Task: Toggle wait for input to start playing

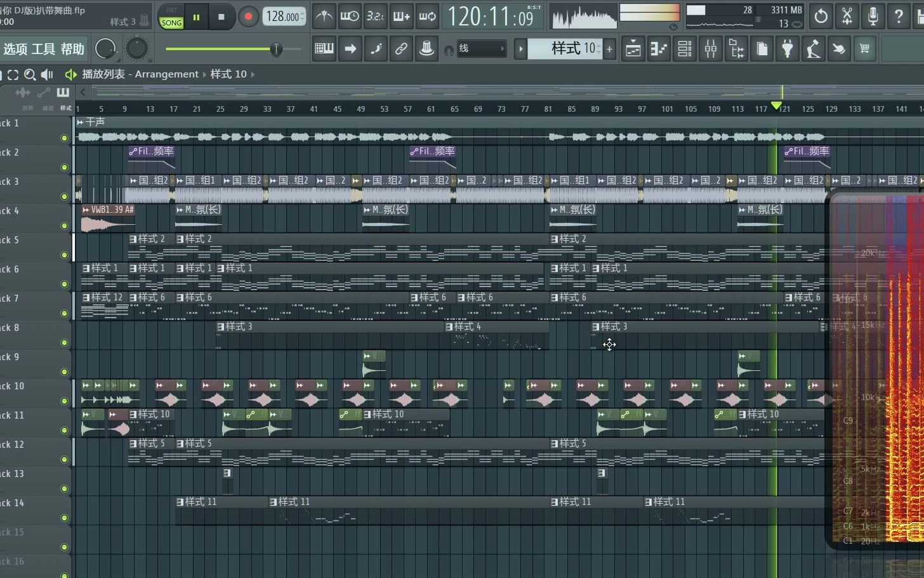Action: click(x=350, y=17)
